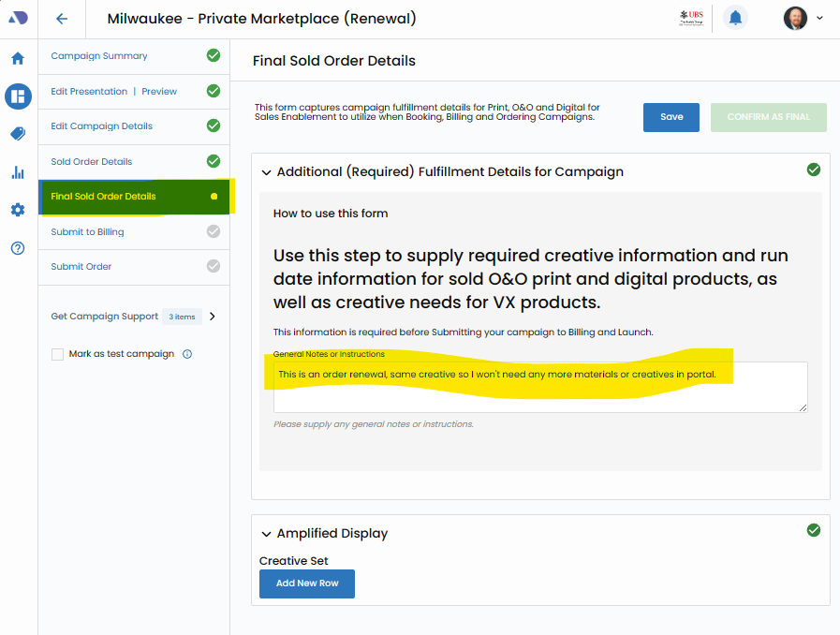
Task: Click the back arrow in header
Action: (x=62, y=19)
